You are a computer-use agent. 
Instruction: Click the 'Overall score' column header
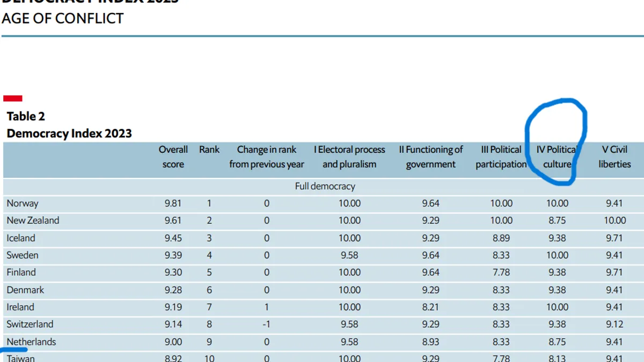[x=173, y=157]
